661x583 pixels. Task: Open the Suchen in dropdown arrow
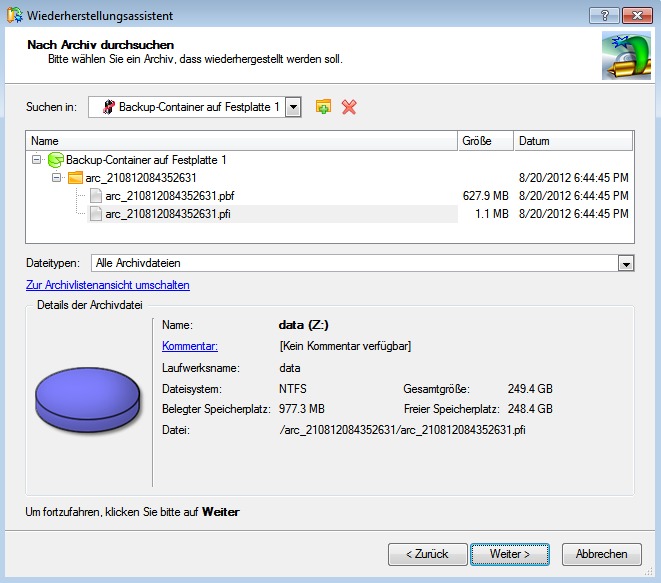click(293, 107)
